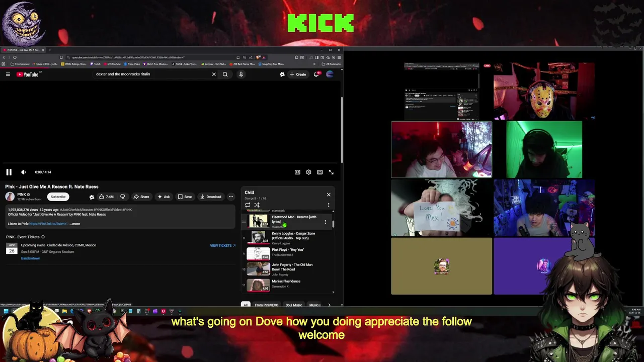The width and height of the screenshot is (644, 362).
Task: Open Windows Start button
Action: tap(6, 311)
